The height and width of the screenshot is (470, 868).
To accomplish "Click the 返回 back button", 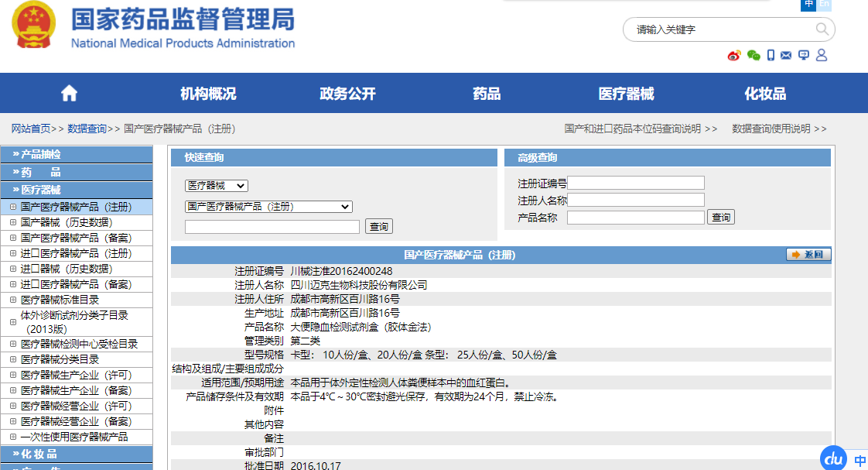I will [807, 254].
